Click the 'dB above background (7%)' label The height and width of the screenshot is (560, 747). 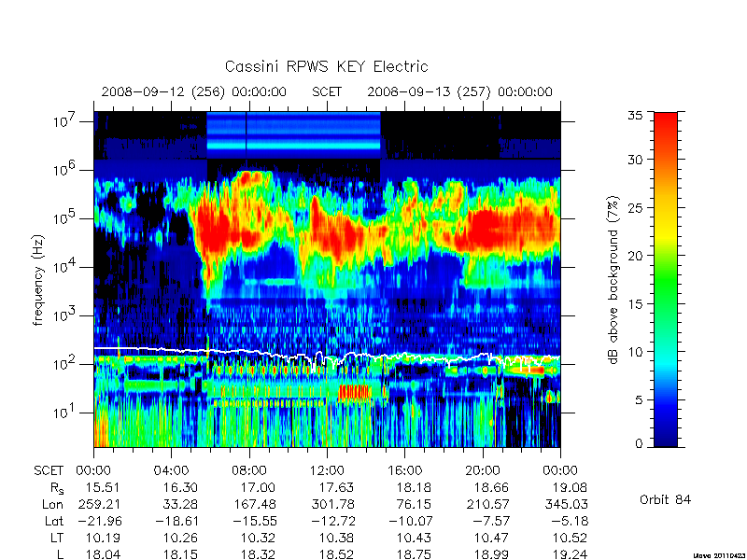[x=613, y=281]
